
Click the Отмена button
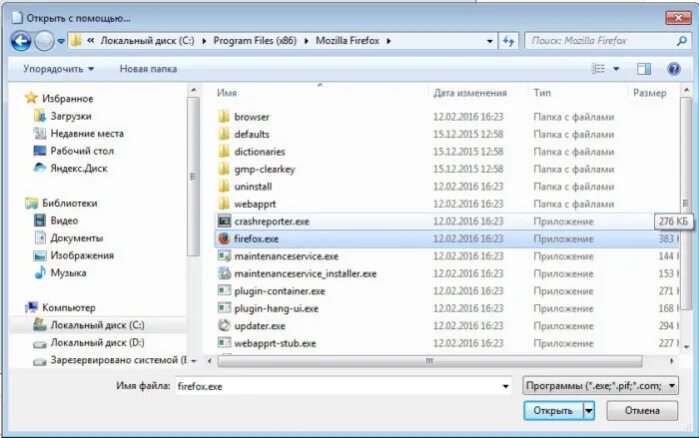[642, 410]
